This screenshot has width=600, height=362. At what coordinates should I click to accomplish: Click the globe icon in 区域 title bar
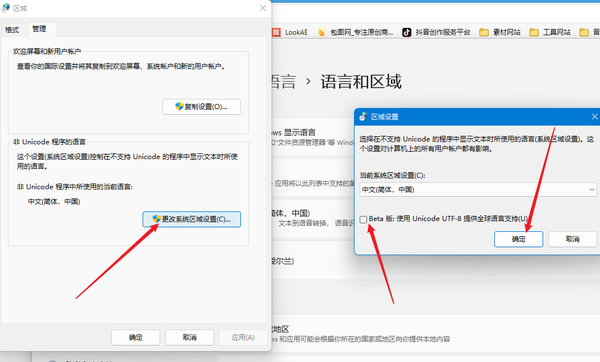point(6,8)
